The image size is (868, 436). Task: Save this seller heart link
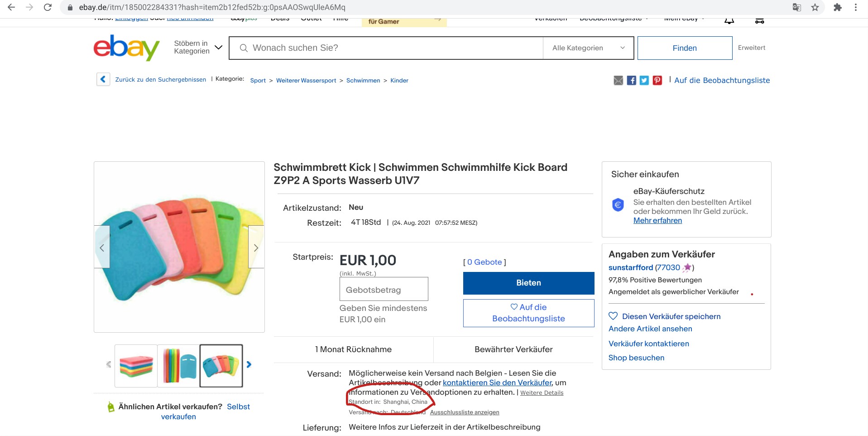[664, 316]
